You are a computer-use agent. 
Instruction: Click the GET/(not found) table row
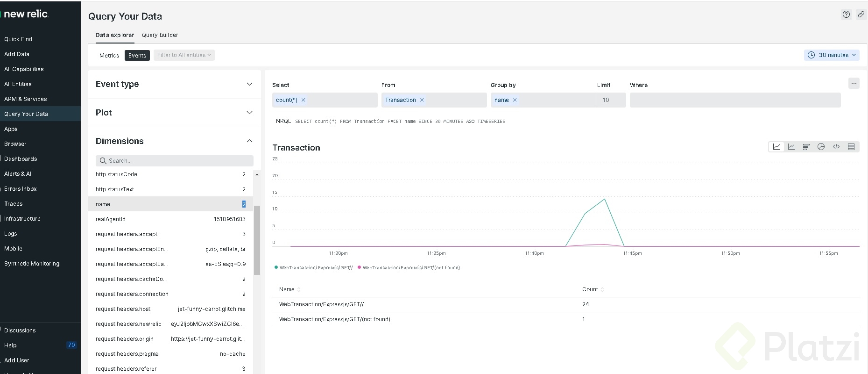565,319
